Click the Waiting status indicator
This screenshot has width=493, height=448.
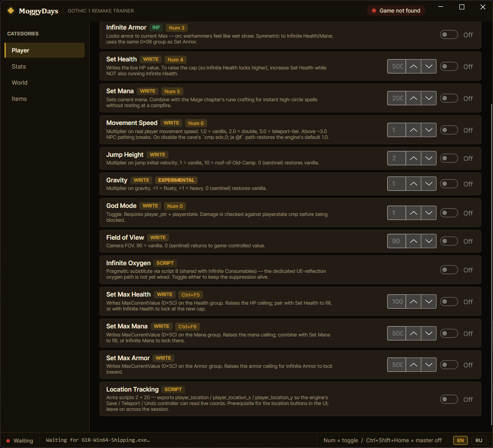[20, 440]
